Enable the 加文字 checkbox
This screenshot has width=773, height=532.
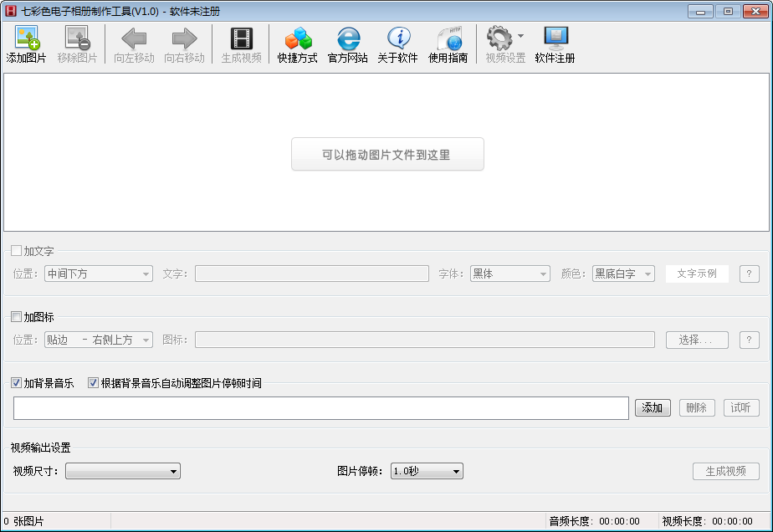coord(15,248)
